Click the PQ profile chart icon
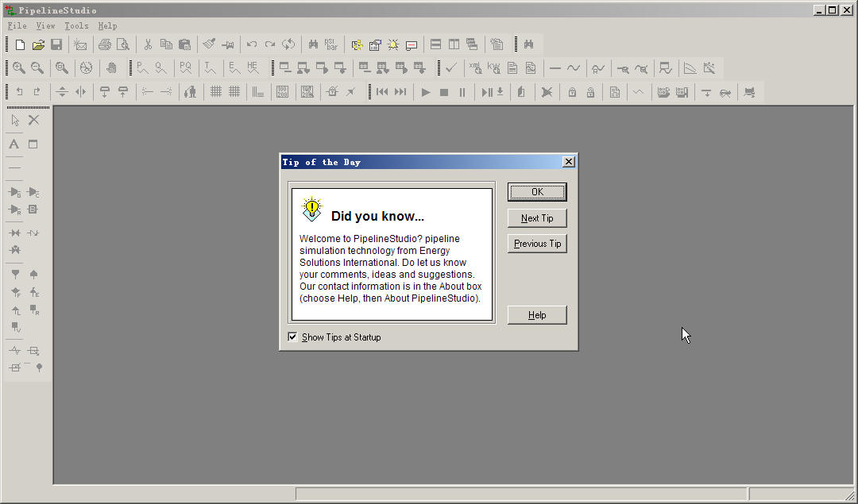 click(x=185, y=67)
